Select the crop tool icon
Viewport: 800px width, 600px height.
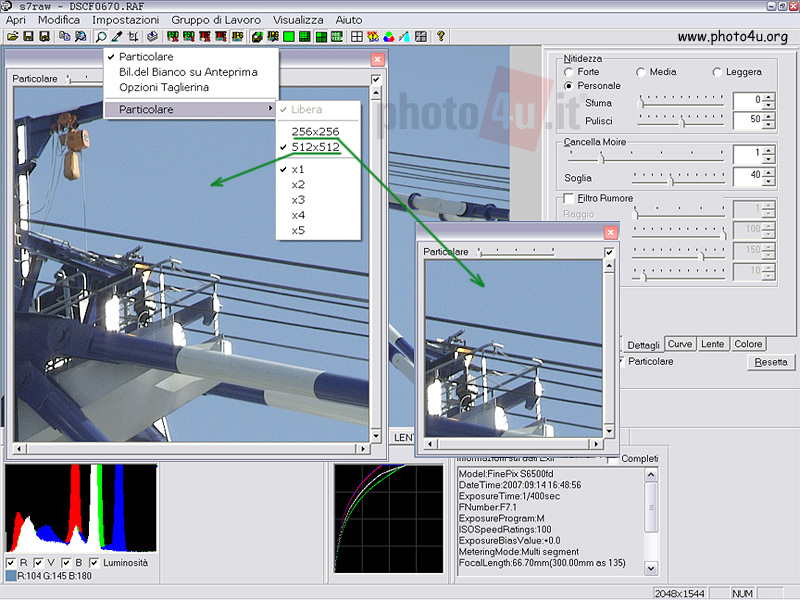point(133,36)
